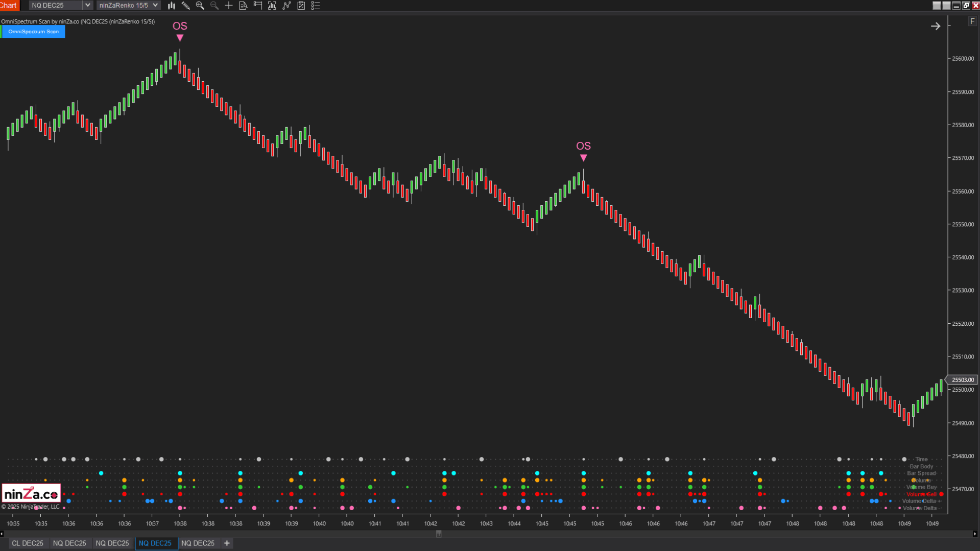The height and width of the screenshot is (551, 980).
Task: Open the chart properties list icon
Action: point(316,6)
